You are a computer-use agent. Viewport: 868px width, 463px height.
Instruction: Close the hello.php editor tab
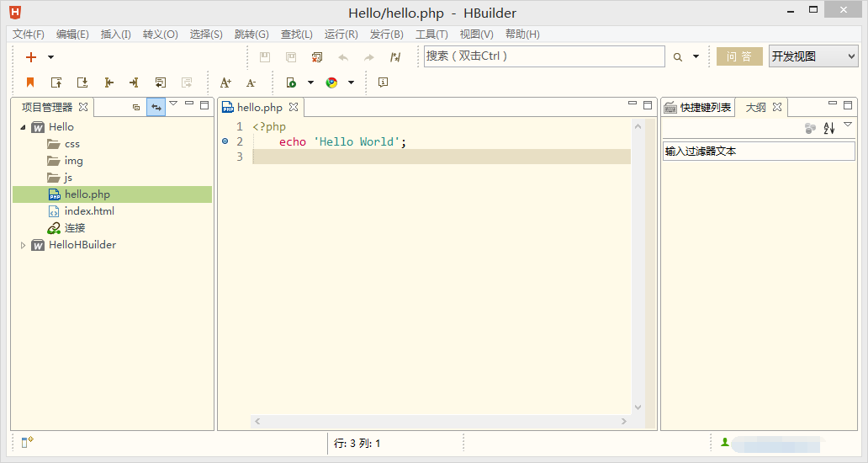click(294, 107)
